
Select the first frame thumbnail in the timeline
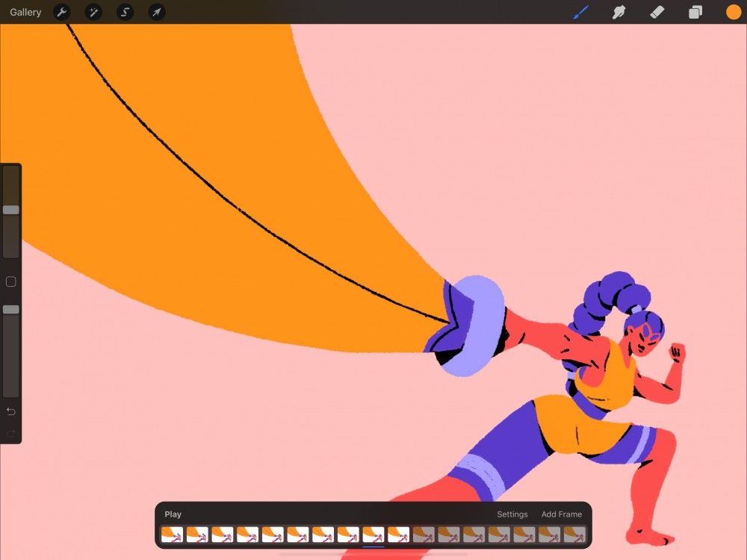point(173,535)
